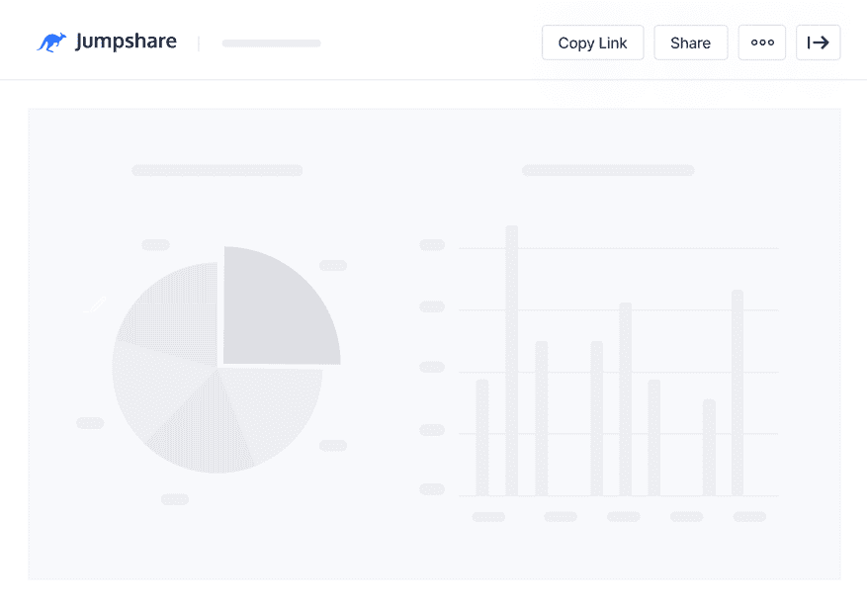Click the Share button
Screen dimensions: 868x607
690,43
